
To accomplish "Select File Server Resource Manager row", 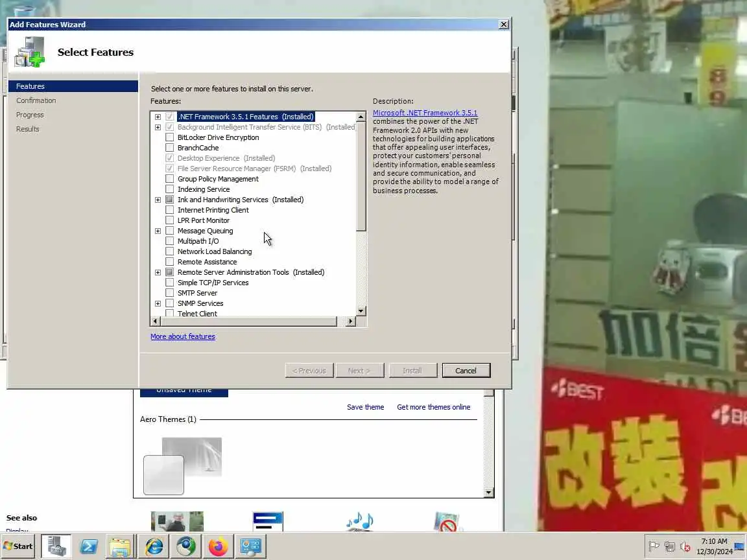I will pyautogui.click(x=254, y=169).
